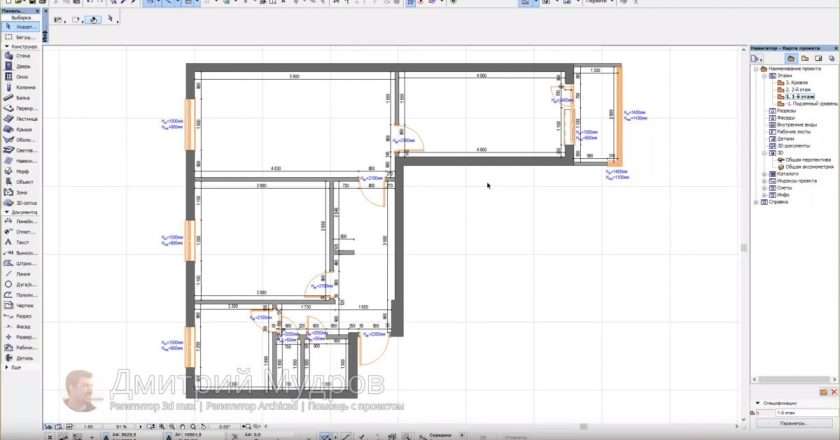Screen dimensions: 840x440
Task: Select the Section (Разрез) tool
Action: pyautogui.click(x=20, y=316)
